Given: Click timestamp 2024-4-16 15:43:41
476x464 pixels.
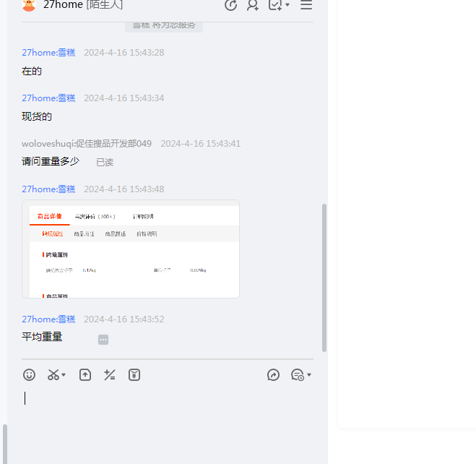Looking at the screenshot, I should [x=200, y=144].
